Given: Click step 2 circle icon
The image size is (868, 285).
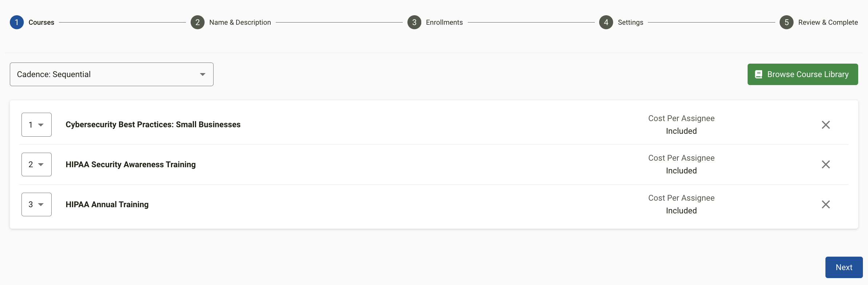Looking at the screenshot, I should 198,23.
